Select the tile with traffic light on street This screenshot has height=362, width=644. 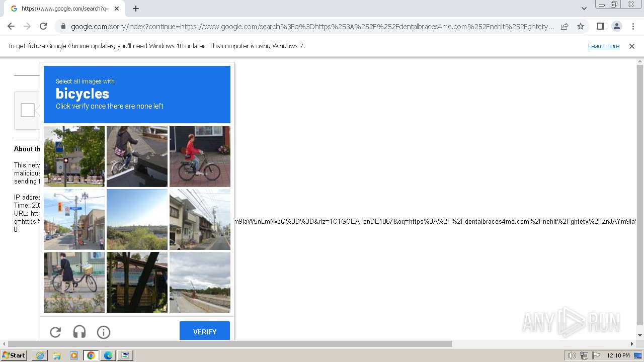(74, 219)
